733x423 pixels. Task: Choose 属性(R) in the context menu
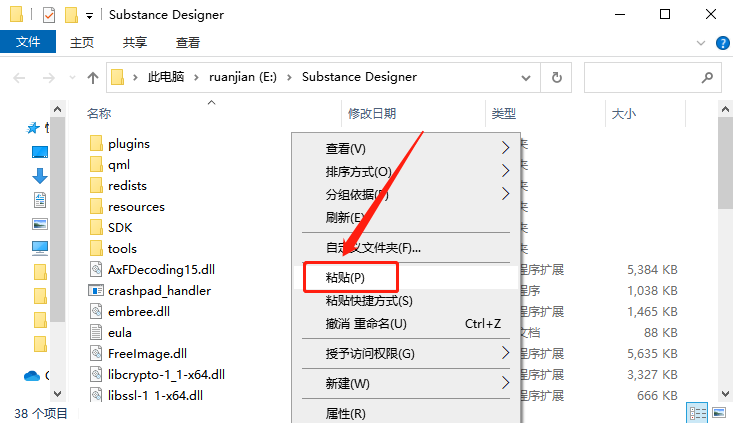point(406,413)
